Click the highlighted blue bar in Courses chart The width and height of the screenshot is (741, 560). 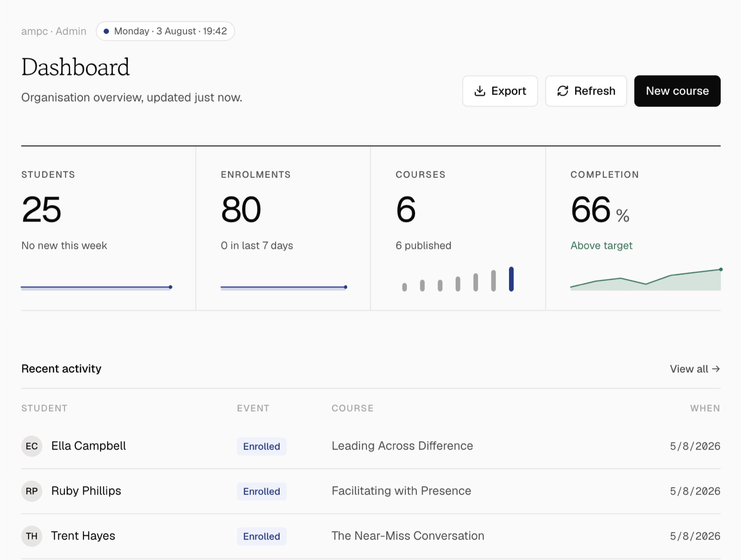(511, 279)
